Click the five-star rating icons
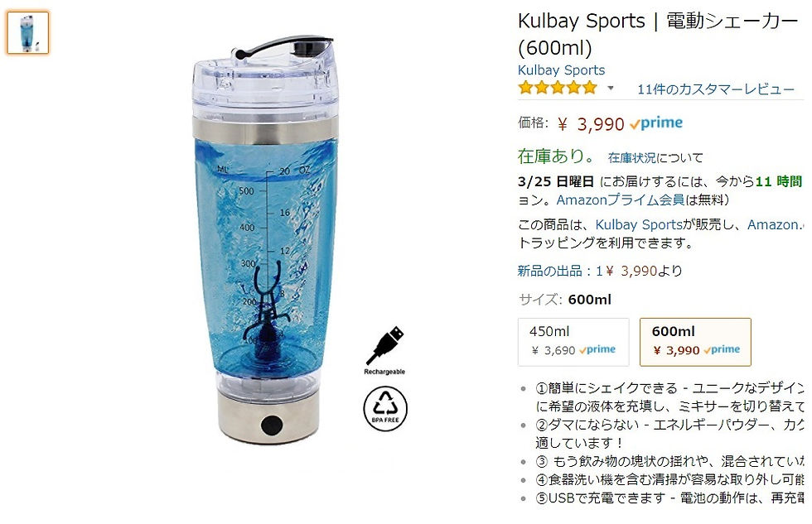The height and width of the screenshot is (524, 812). coord(558,88)
